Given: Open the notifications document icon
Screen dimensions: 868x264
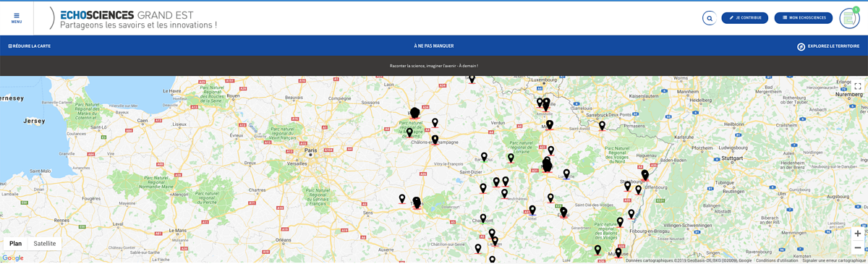Looking at the screenshot, I should pyautogui.click(x=849, y=18).
